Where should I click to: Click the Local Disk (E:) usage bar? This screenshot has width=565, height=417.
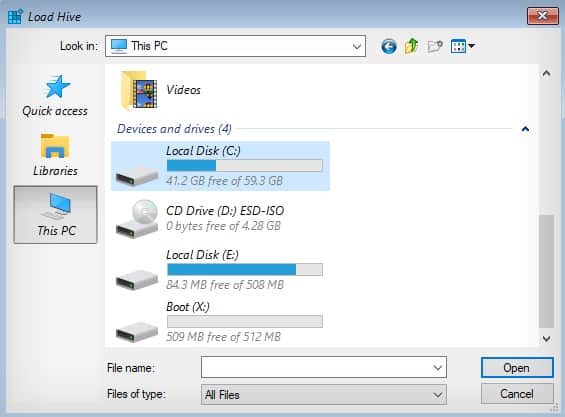click(245, 270)
